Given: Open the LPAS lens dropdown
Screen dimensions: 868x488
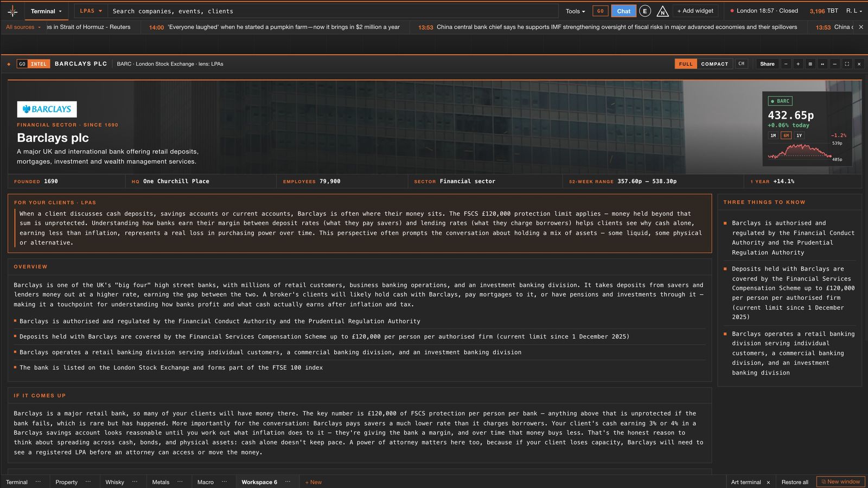Looking at the screenshot, I should [91, 11].
